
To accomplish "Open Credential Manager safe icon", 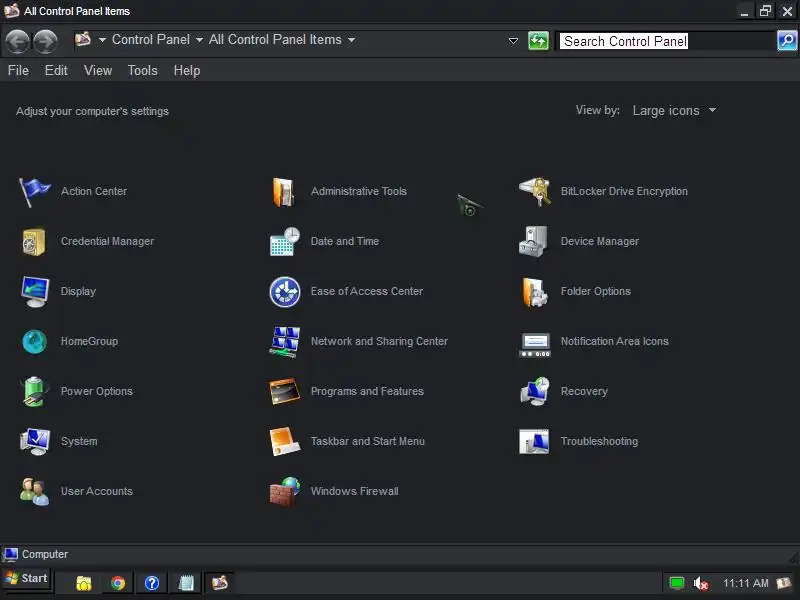I will coord(34,241).
